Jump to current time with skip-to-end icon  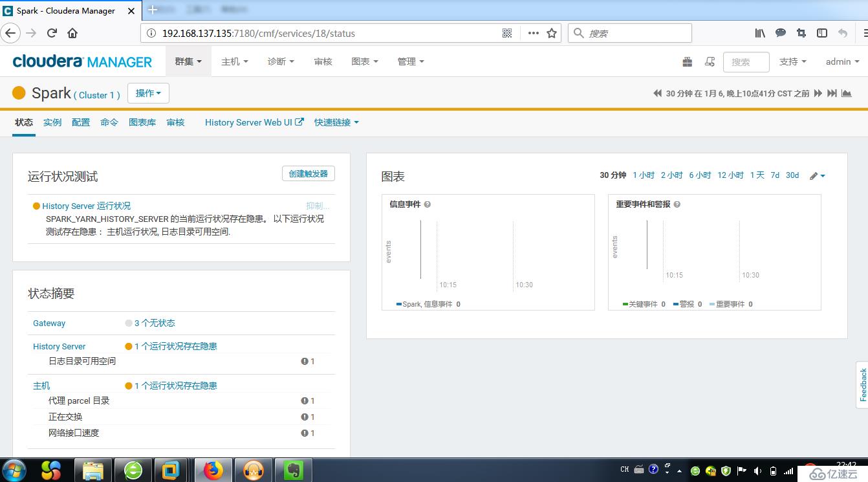pos(832,93)
